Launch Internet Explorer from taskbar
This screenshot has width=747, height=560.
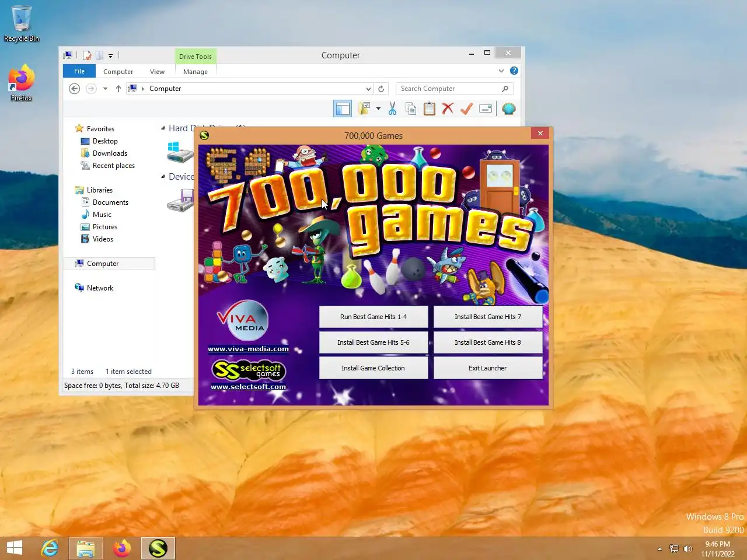50,548
